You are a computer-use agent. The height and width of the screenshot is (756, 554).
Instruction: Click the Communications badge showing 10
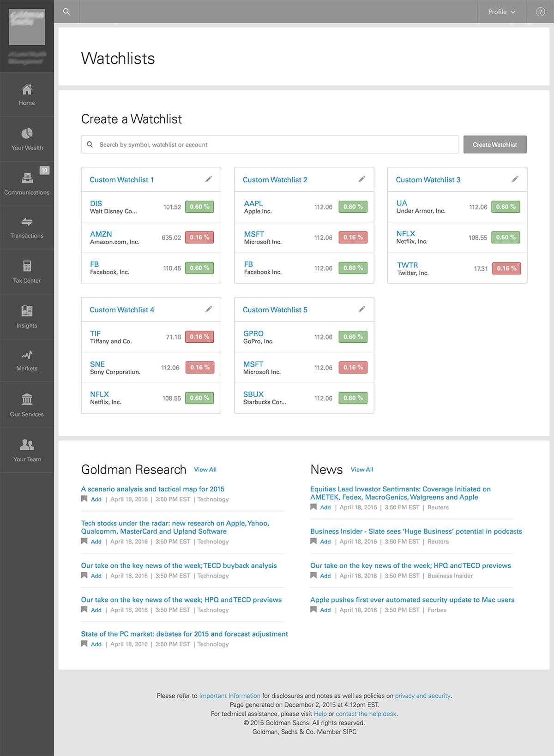pyautogui.click(x=44, y=170)
